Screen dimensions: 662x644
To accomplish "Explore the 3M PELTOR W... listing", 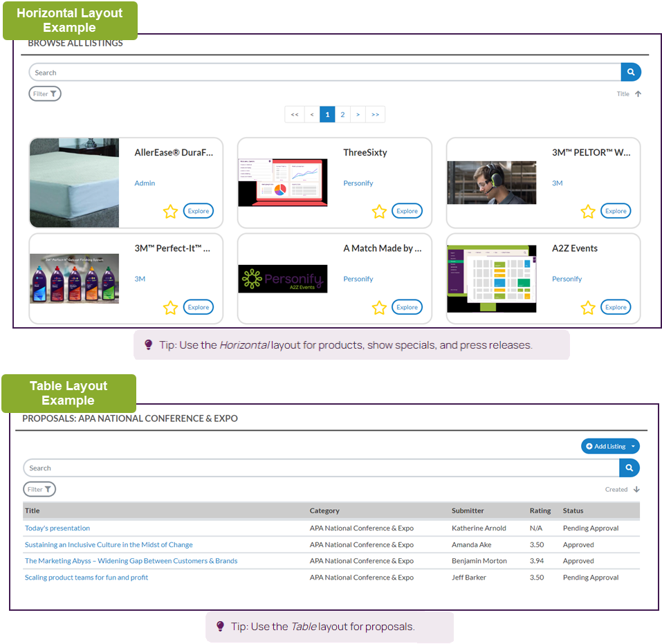I will [x=616, y=211].
